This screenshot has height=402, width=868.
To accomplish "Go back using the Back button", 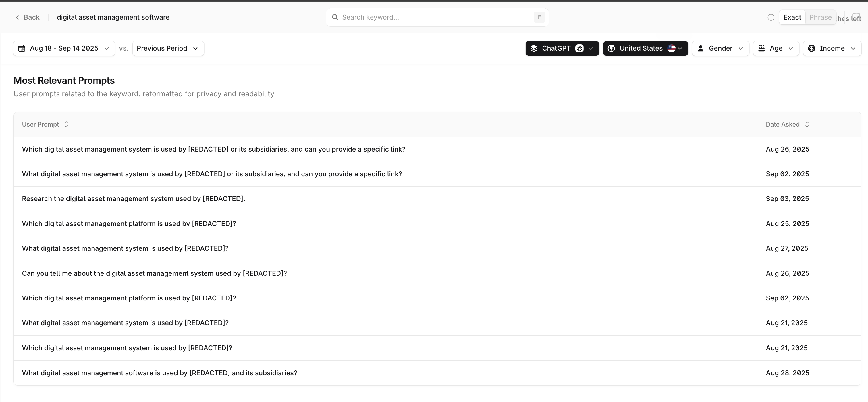I will point(27,17).
